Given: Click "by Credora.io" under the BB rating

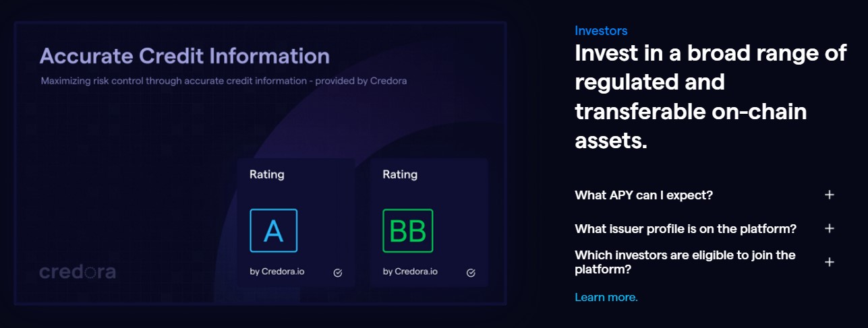Looking at the screenshot, I should pyautogui.click(x=410, y=272).
